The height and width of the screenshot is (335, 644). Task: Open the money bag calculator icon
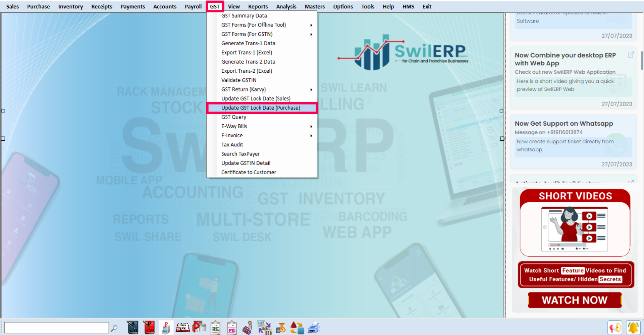(x=281, y=328)
